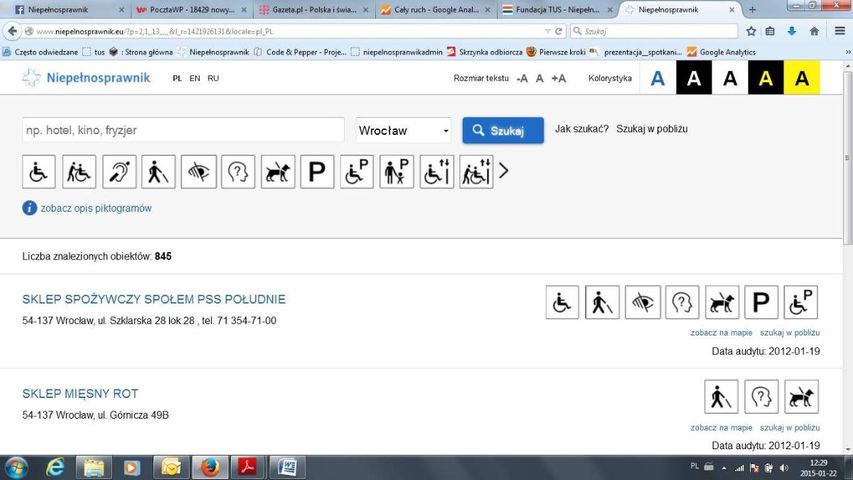Screen dimensions: 853x480
Task: Increase text size with +A
Action: [558, 78]
